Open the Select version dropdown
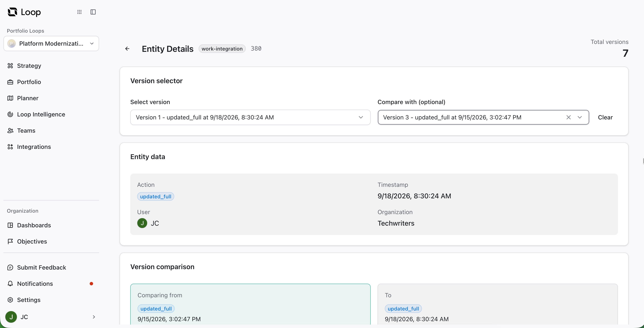644x328 pixels. pyautogui.click(x=250, y=117)
